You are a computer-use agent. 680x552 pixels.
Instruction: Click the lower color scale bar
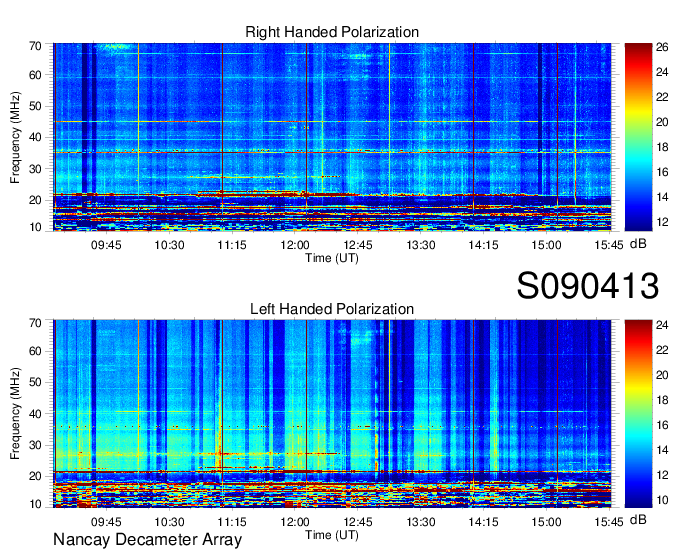638,414
